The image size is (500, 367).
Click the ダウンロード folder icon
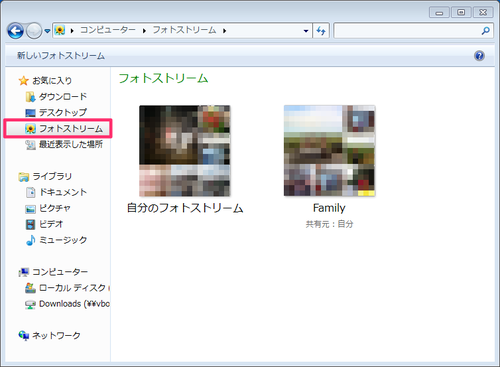click(30, 97)
